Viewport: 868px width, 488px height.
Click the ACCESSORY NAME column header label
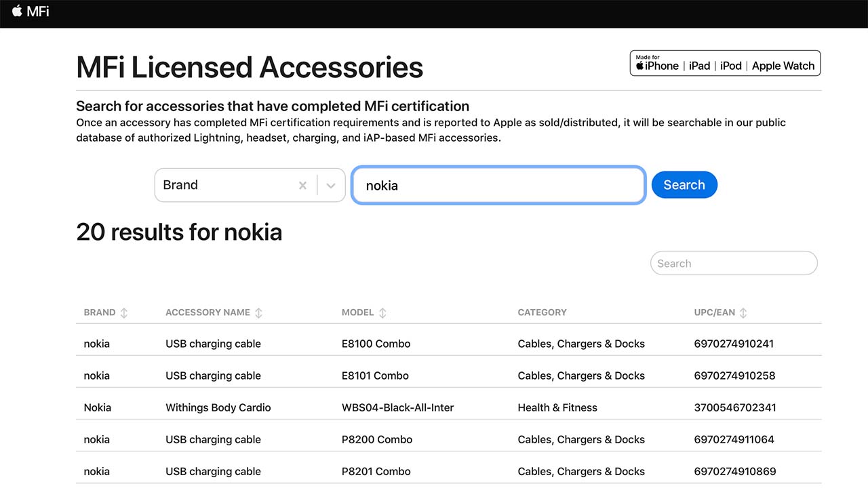pos(208,312)
